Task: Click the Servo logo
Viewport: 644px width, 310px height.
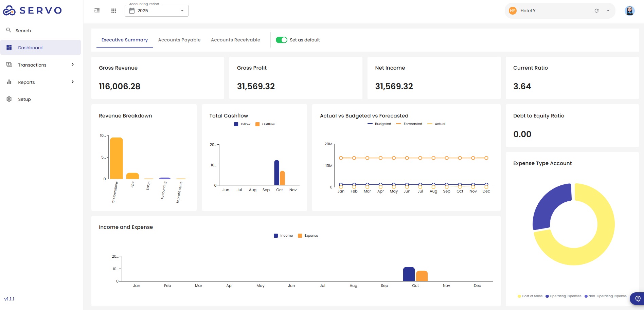Action: pyautogui.click(x=33, y=11)
